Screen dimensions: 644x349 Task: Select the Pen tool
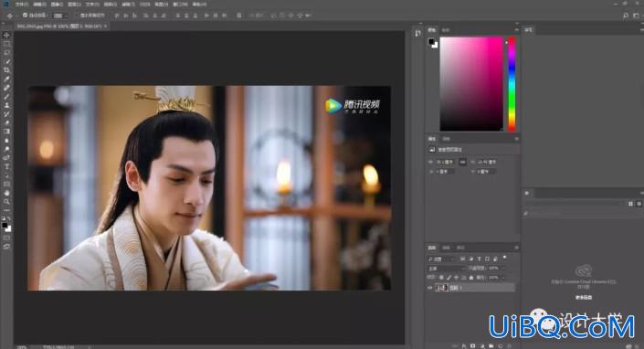click(x=6, y=158)
